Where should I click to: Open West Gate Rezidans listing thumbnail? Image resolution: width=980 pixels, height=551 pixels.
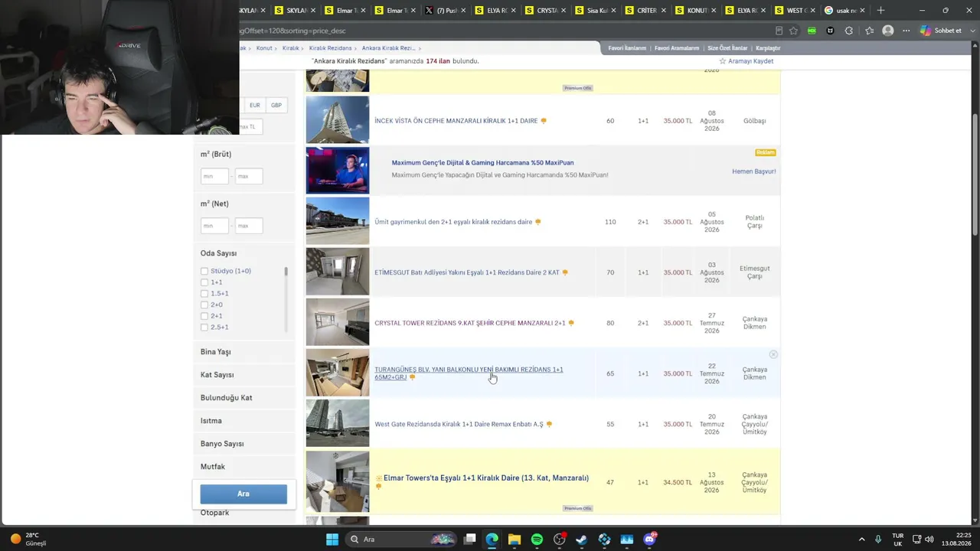pos(338,423)
